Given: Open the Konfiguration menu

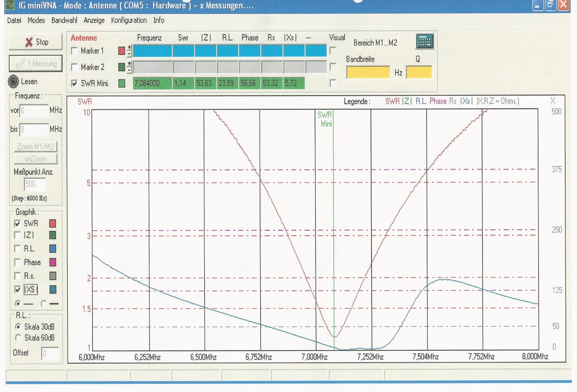Looking at the screenshot, I should click(x=128, y=20).
